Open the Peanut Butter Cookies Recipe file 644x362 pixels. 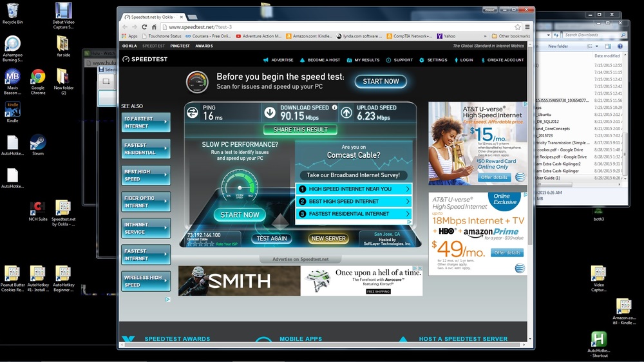coord(12,279)
